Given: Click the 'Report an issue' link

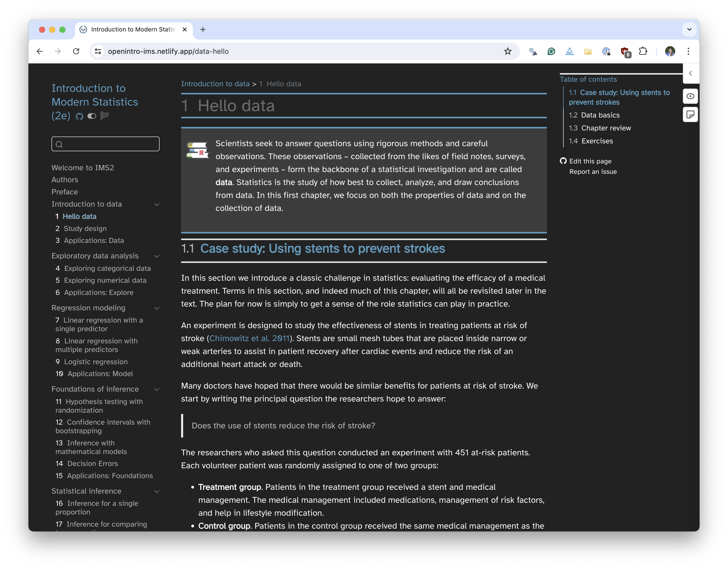Looking at the screenshot, I should 593,171.
